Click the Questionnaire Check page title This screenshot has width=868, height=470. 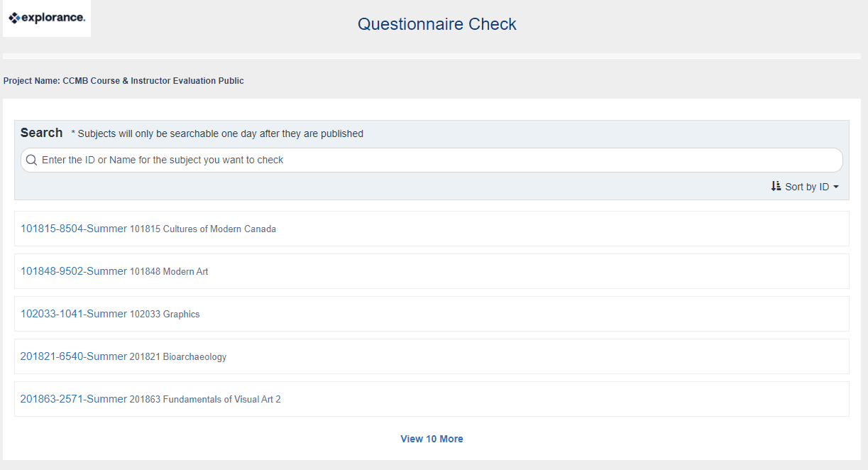point(437,23)
